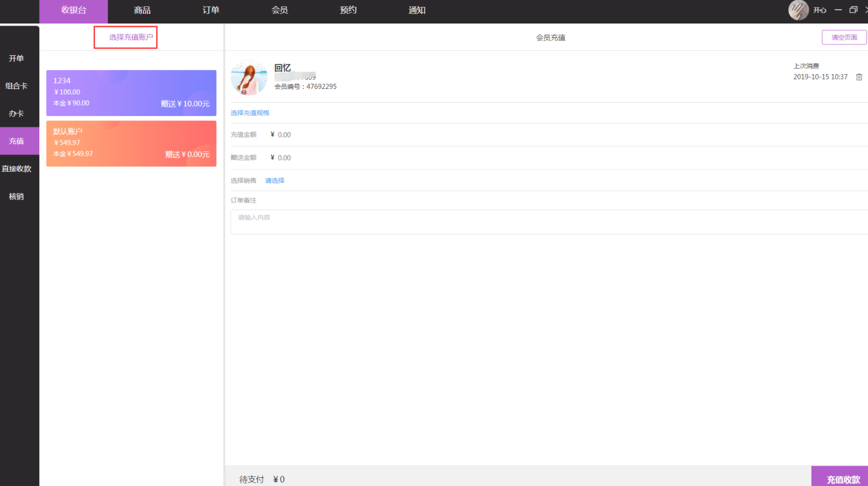Choose the 默认账户 orange account card

coord(131,144)
